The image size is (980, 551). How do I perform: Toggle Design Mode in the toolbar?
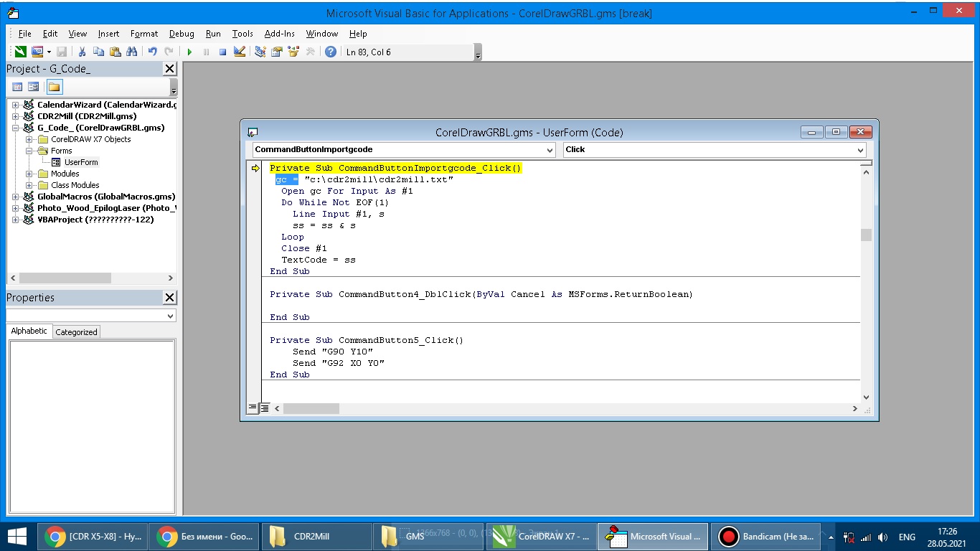click(x=240, y=52)
